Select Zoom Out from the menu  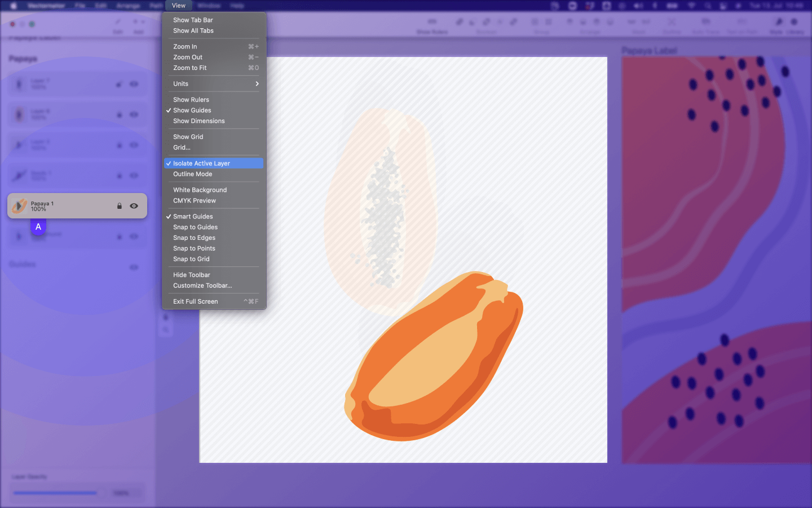[x=214, y=57]
